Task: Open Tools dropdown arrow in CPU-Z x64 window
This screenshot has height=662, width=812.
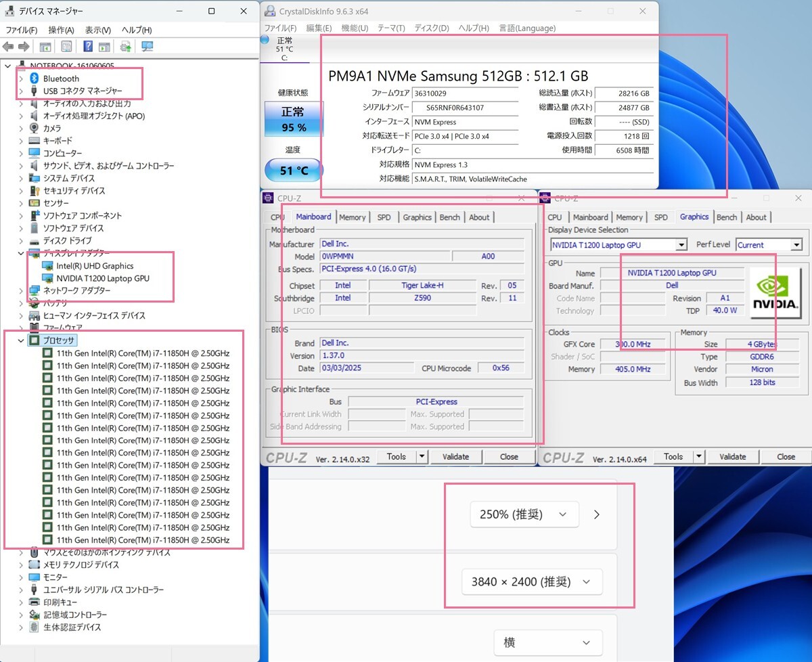Action: click(699, 457)
